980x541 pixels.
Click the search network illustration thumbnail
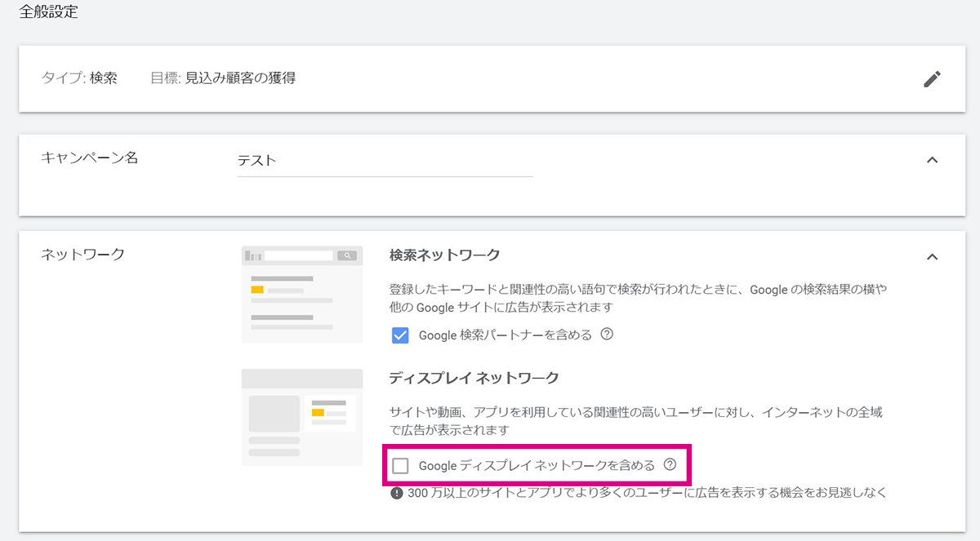tap(302, 295)
